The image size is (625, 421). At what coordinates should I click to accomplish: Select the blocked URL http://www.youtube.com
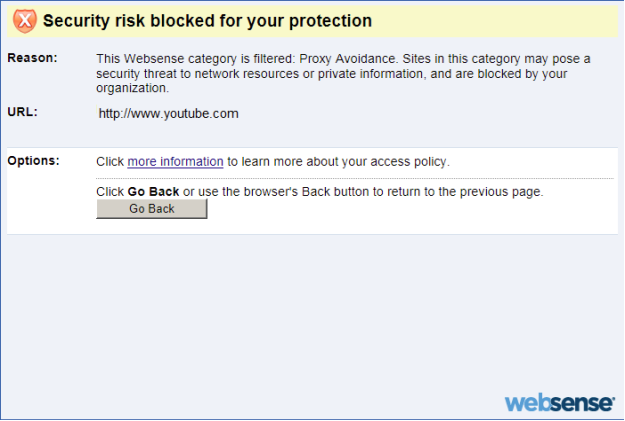click(169, 114)
